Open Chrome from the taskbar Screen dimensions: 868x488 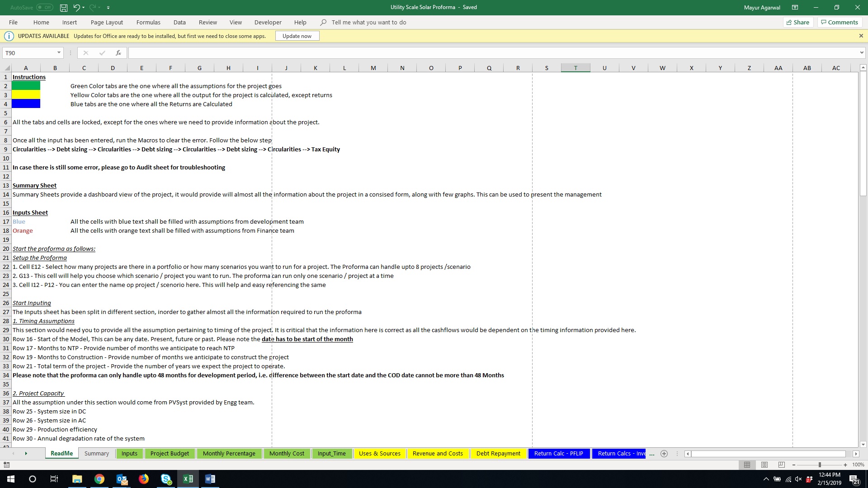coord(99,479)
